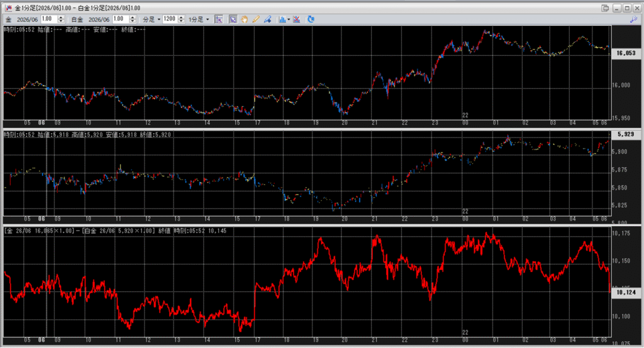Screen dimensions: 644x348
Task: Open the 分足 timeframe type dropdown
Action: pyautogui.click(x=152, y=19)
